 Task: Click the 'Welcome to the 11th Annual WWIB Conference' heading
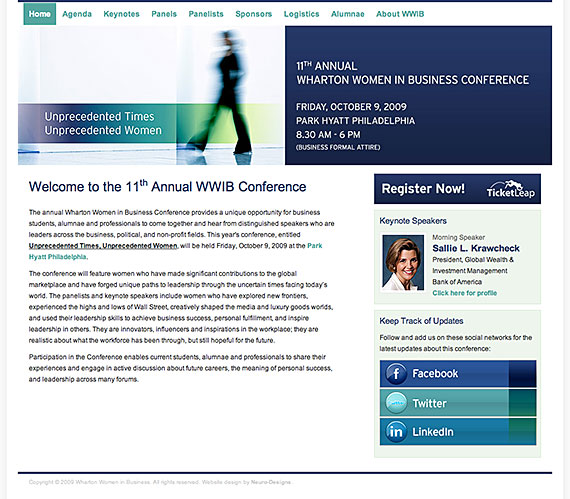coord(168,186)
